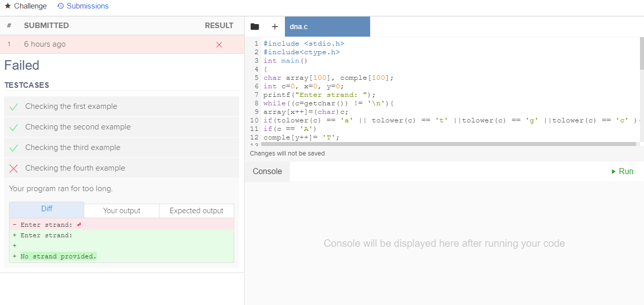644x305 pixels.
Task: Click the Submissions history clock icon
Action: click(x=61, y=6)
